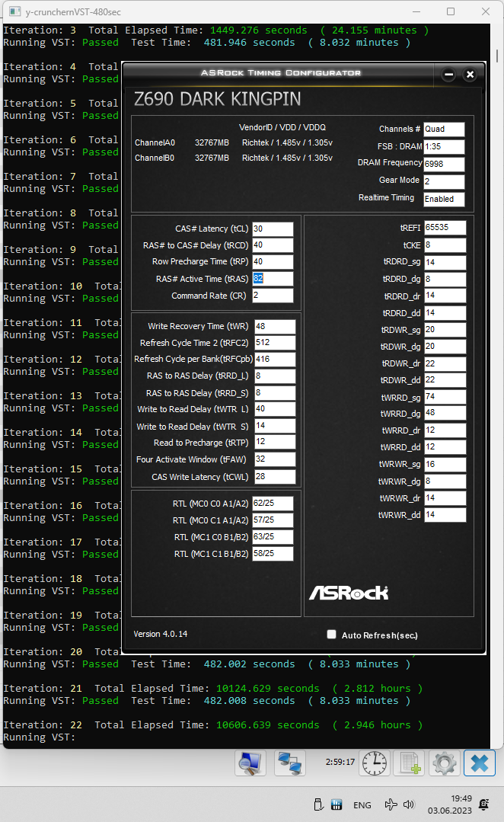Image resolution: width=504 pixels, height=822 pixels.
Task: Click the tRRD_S value field
Action: click(275, 392)
